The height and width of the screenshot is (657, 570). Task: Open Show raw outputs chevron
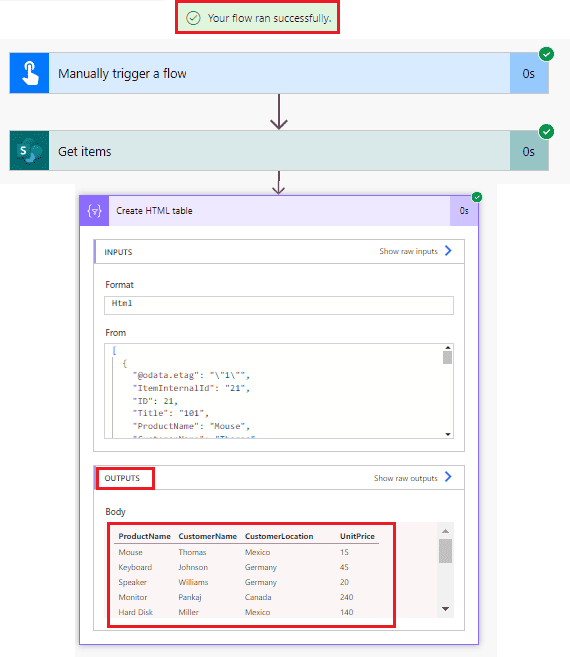coord(448,477)
